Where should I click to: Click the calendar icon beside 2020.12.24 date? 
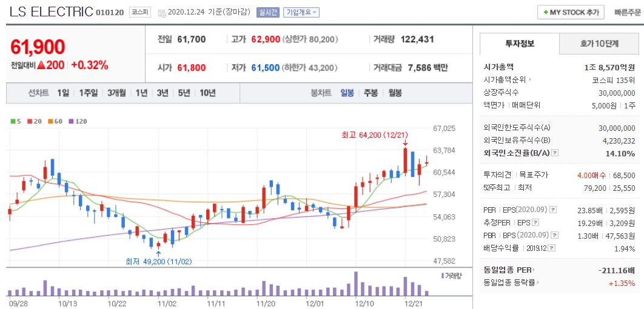[x=162, y=13]
